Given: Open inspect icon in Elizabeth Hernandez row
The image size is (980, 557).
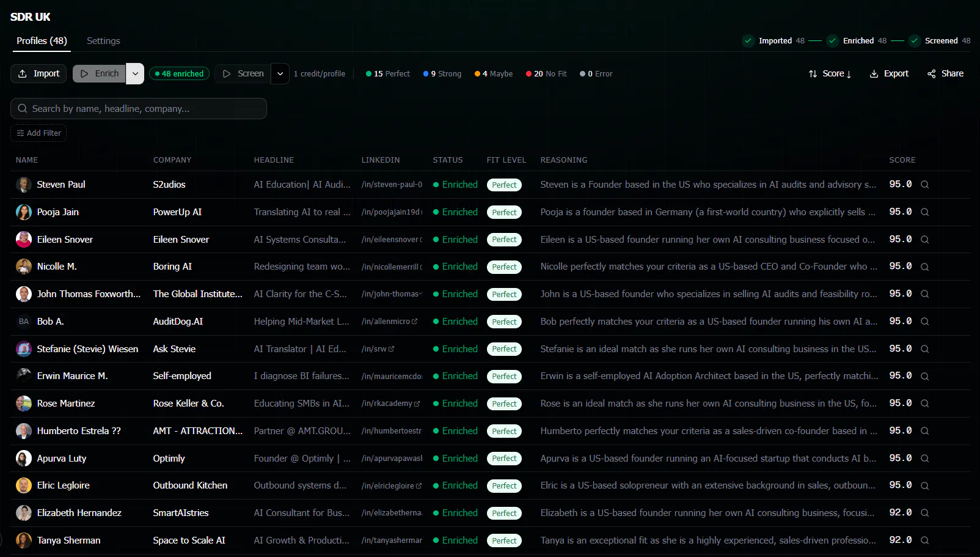Looking at the screenshot, I should point(924,513).
